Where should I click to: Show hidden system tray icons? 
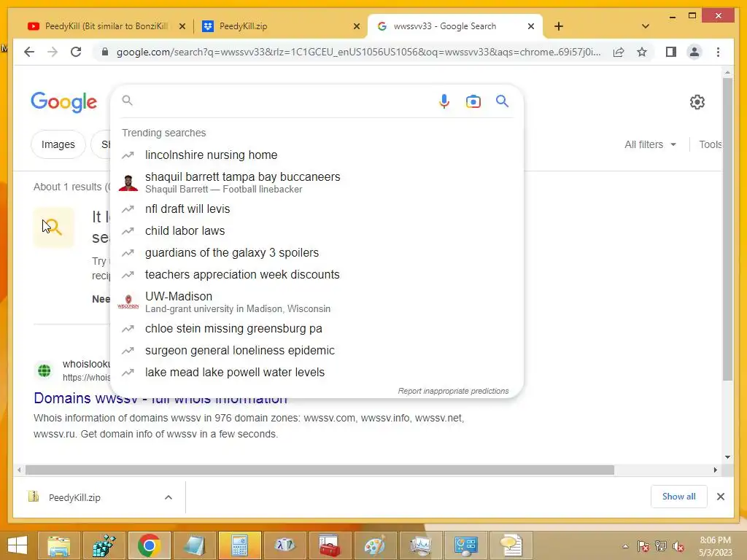coord(625,546)
